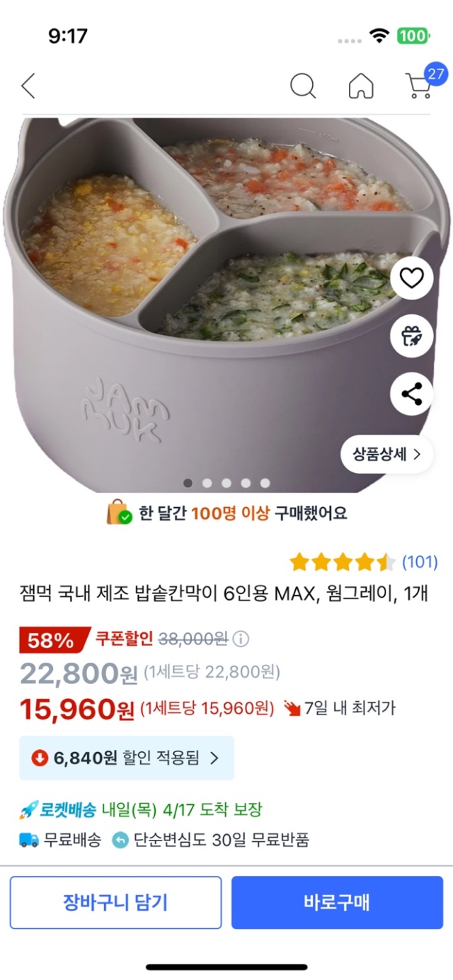453x980 pixels.
Task: Tap the share icon button
Action: (x=411, y=394)
